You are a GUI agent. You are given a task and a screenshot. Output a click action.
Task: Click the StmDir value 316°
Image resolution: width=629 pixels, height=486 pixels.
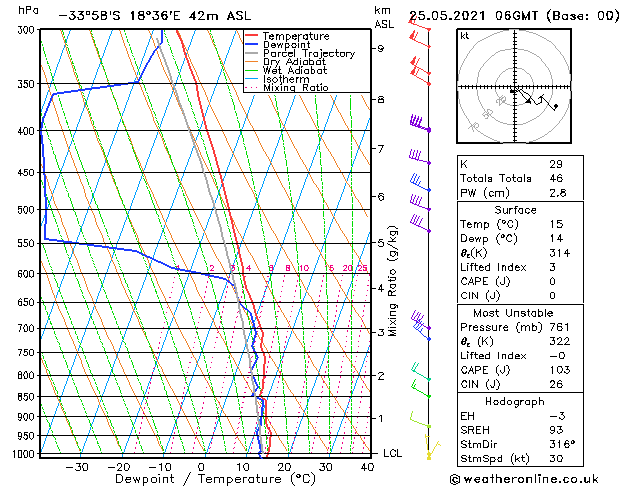562,444
